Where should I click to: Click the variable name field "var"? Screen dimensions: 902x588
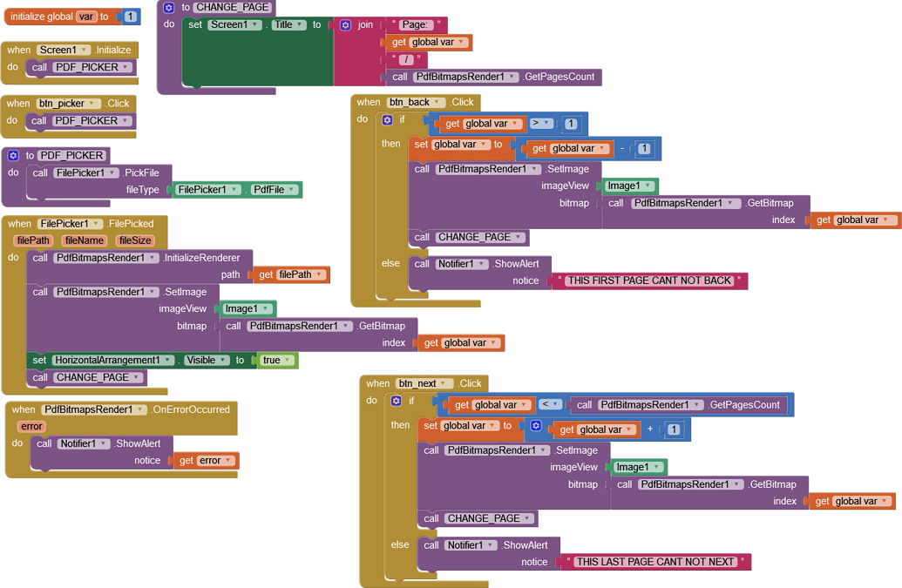point(85,17)
